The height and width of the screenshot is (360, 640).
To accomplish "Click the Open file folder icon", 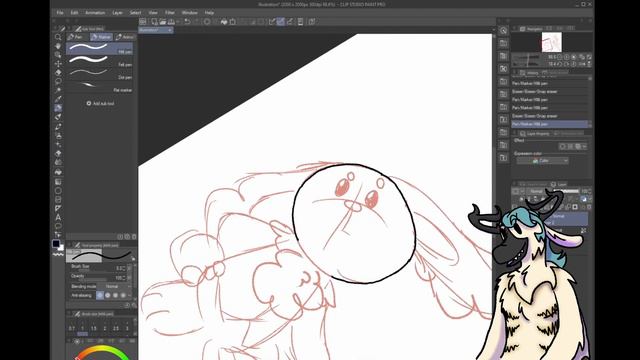I will coord(162,22).
